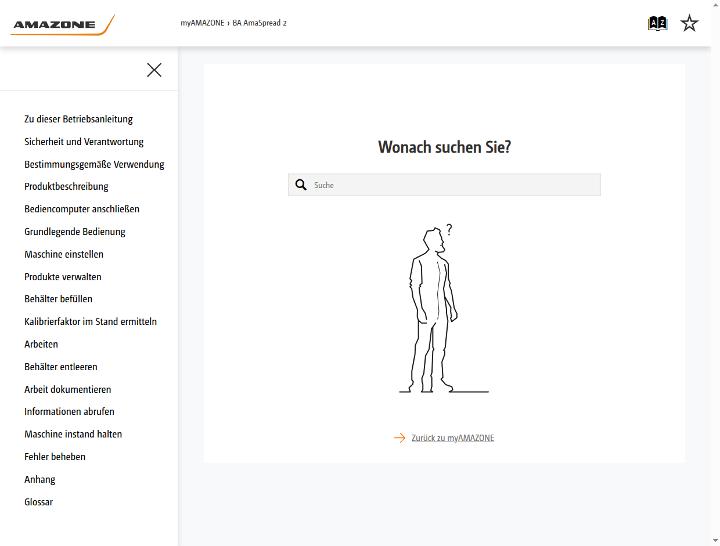The image size is (720, 546).
Task: Click the page scrollbar down arrow
Action: pos(716,542)
